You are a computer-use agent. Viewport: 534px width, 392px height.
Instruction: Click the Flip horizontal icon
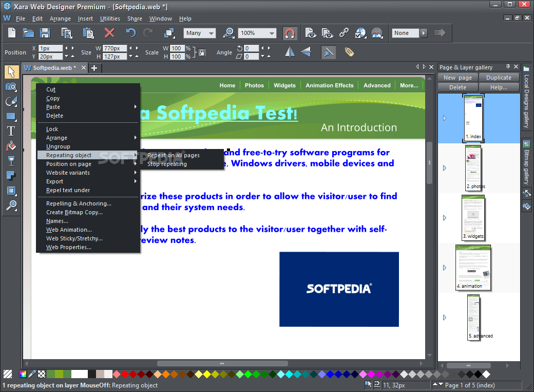click(x=290, y=52)
